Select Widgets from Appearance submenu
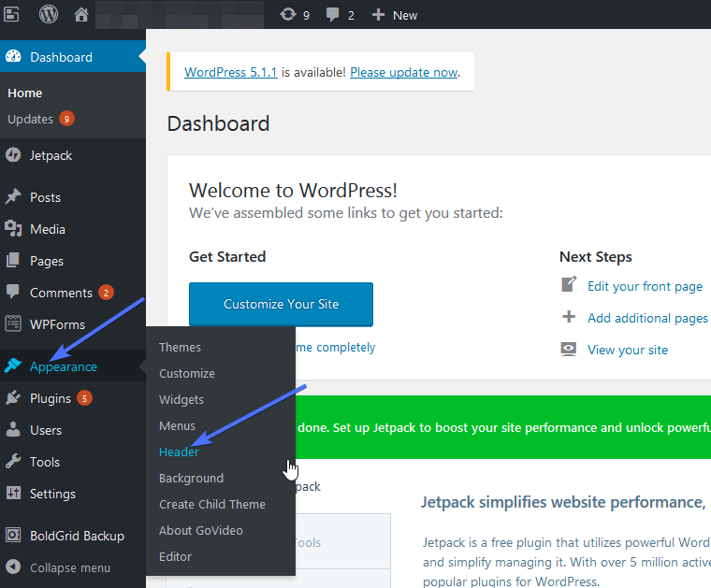Viewport: 711px width, 588px height. [x=181, y=399]
